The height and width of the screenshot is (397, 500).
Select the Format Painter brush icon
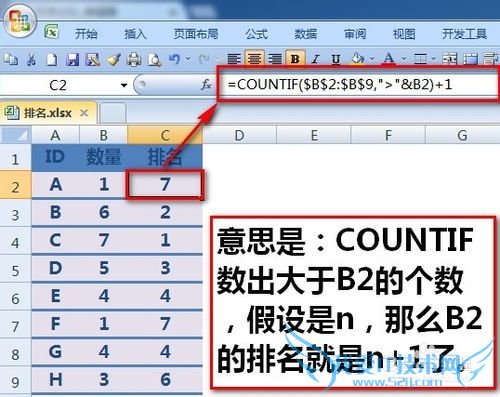113,60
